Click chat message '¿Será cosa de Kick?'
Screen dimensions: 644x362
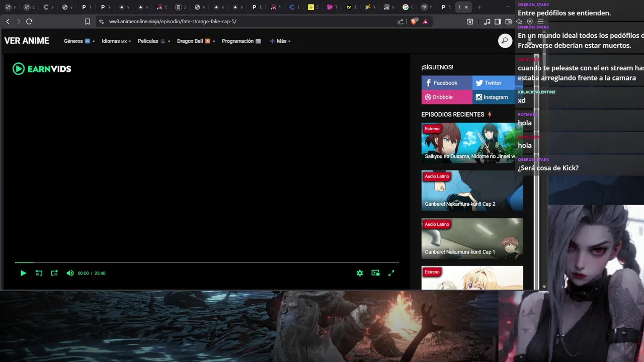[x=548, y=168]
